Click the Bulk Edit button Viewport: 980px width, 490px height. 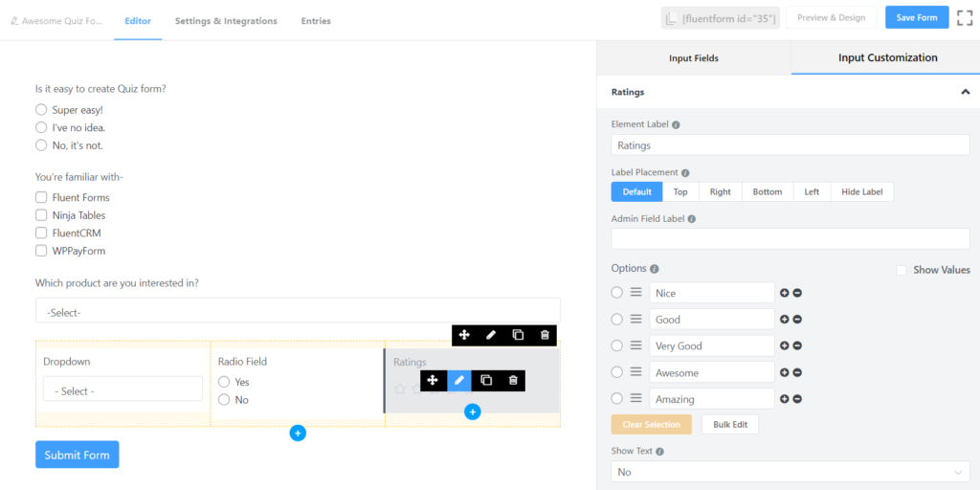(x=730, y=424)
